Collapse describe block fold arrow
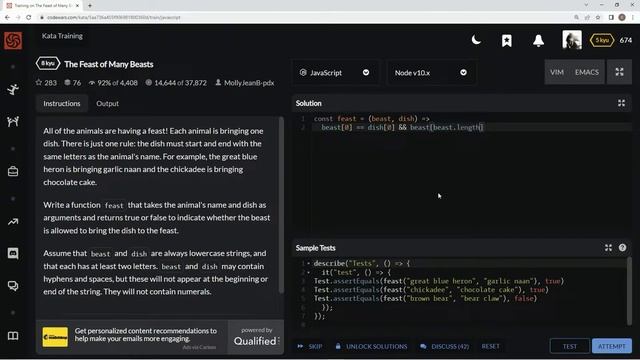 309,264
